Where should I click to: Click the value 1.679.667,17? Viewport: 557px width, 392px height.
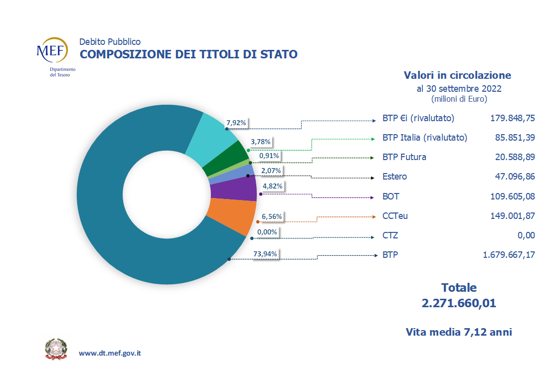tap(509, 255)
